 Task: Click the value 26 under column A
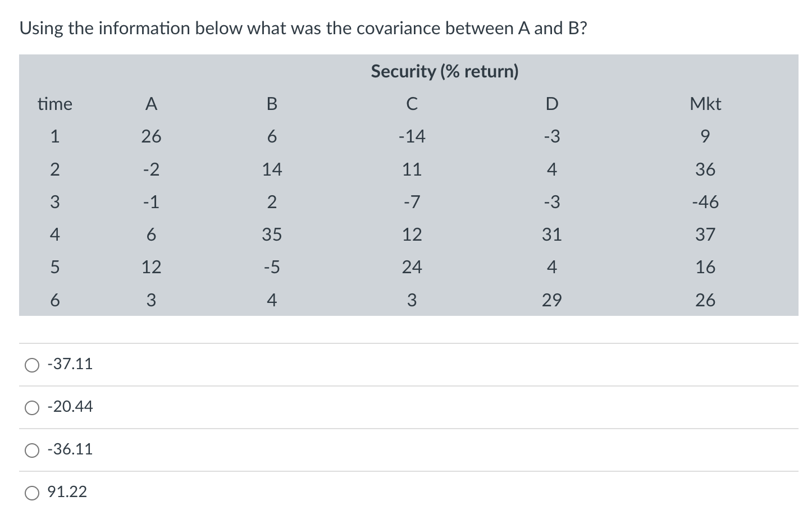151,136
